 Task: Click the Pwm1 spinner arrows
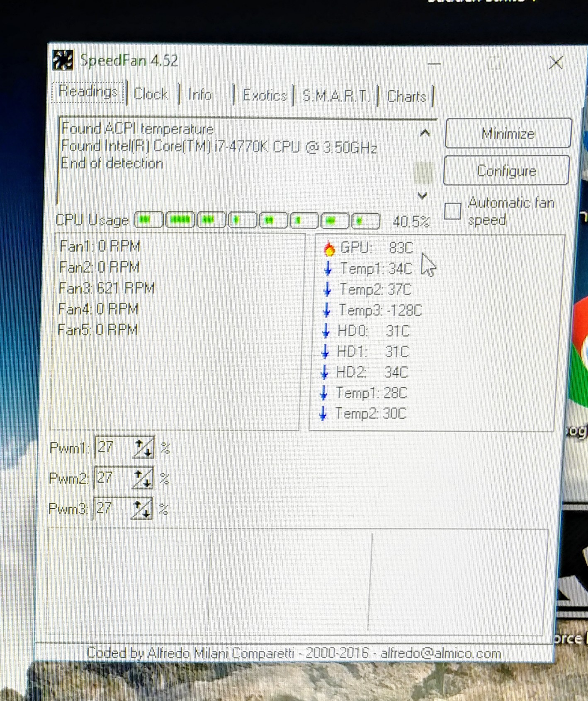tap(143, 448)
